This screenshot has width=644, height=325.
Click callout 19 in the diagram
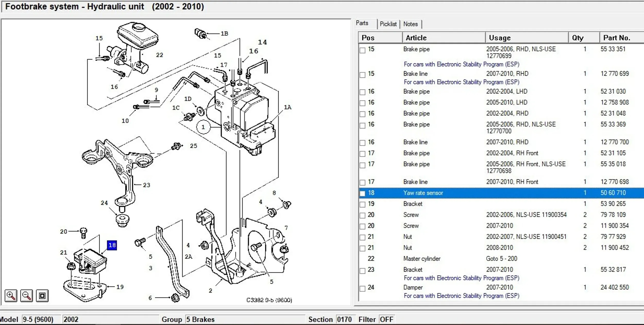click(120, 287)
